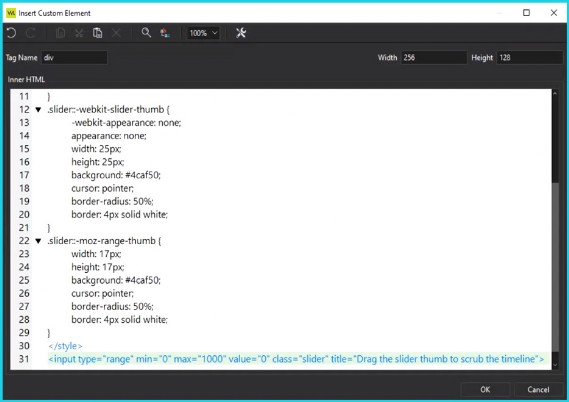The width and height of the screenshot is (569, 402).
Task: Click the Height field showing 128
Action: coord(529,58)
